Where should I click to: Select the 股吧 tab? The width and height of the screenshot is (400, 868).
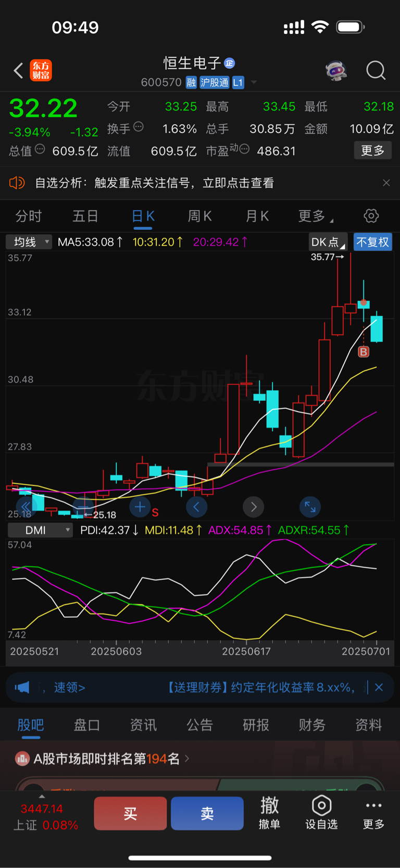pyautogui.click(x=31, y=725)
